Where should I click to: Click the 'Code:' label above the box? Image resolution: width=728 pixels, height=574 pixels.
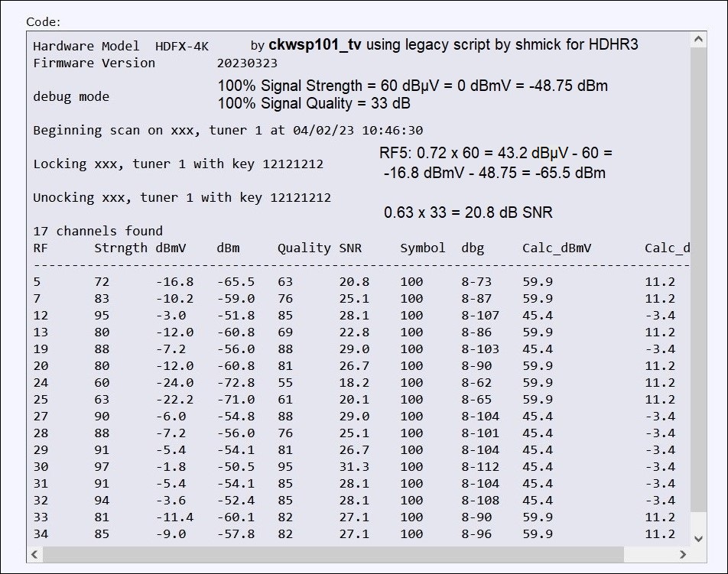click(43, 21)
